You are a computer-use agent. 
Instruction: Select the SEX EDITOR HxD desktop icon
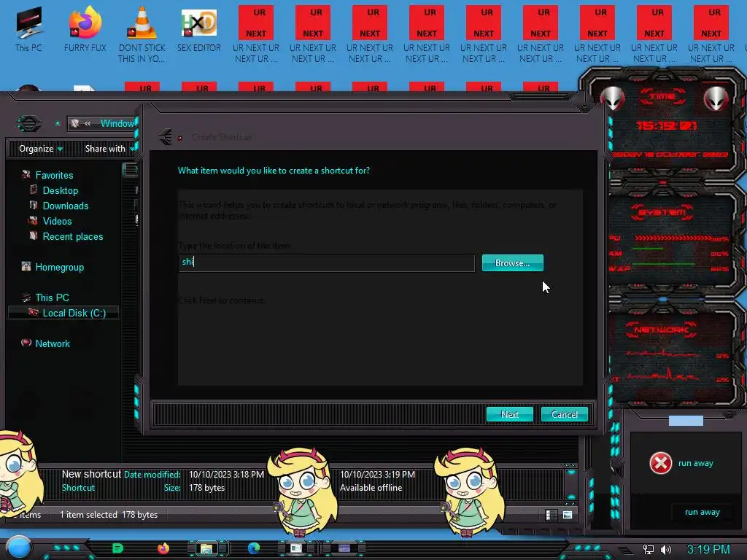point(198,28)
